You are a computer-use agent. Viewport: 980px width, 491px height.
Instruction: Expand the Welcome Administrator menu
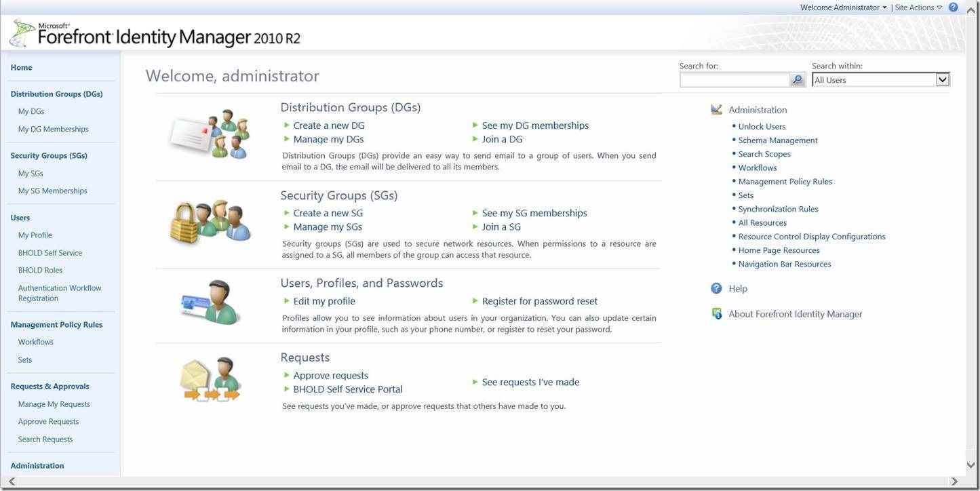(x=843, y=7)
